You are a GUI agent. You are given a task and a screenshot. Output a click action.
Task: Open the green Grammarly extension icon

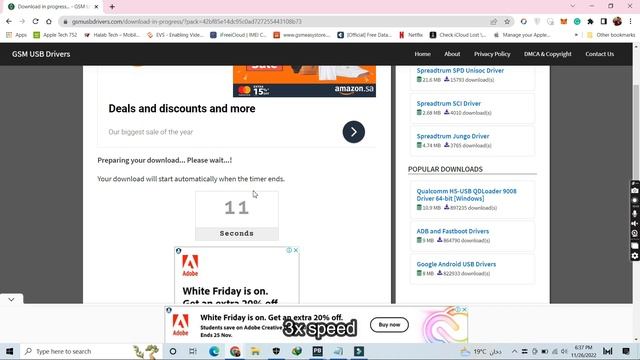point(577,22)
